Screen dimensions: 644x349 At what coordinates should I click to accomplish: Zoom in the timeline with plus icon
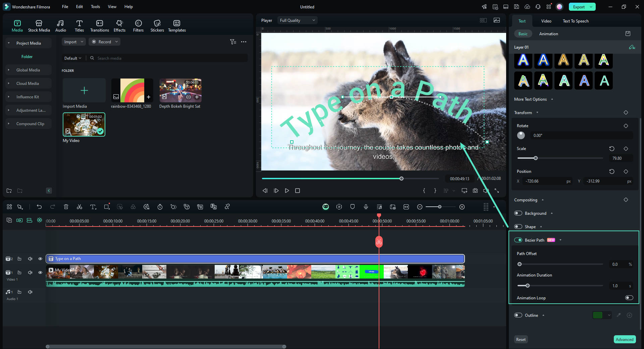[462, 207]
